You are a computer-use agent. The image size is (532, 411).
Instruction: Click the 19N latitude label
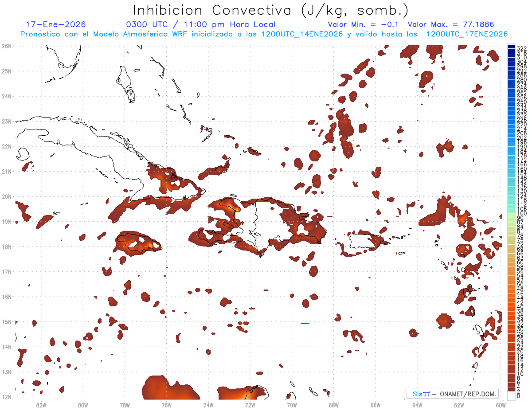(6, 222)
